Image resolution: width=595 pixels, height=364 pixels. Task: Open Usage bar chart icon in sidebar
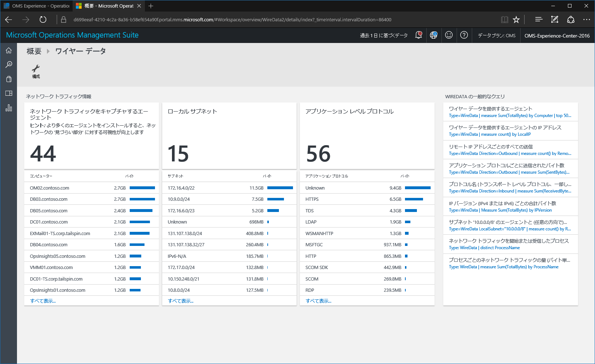click(x=9, y=108)
